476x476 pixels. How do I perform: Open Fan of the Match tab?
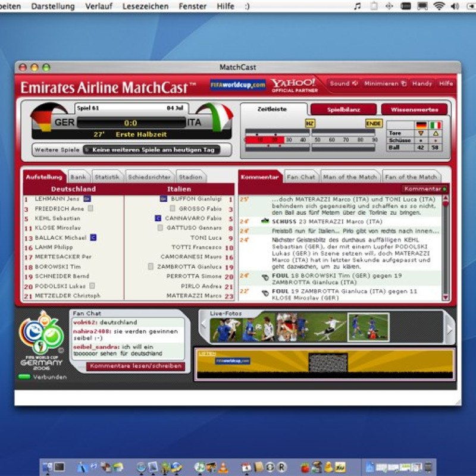pyautogui.click(x=411, y=177)
